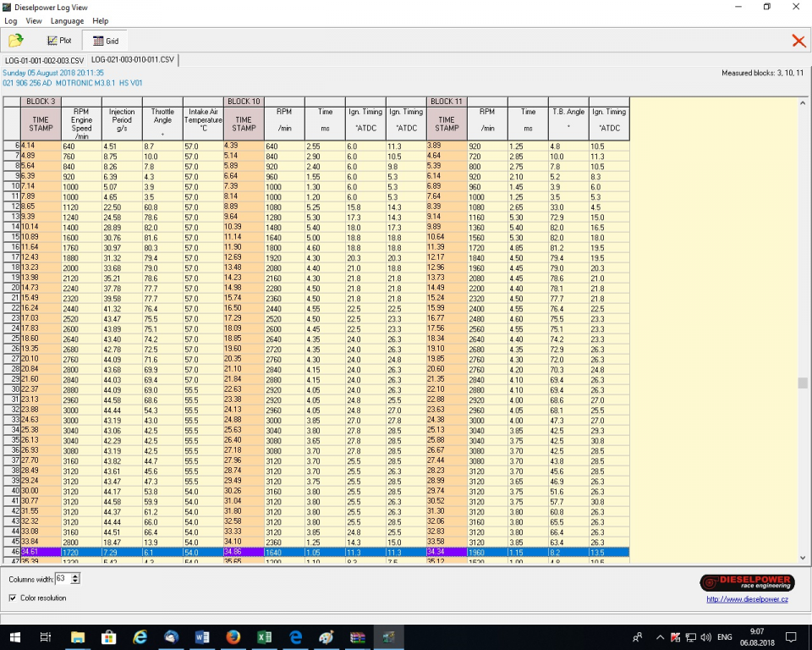Click the red X close log icon
Image resolution: width=812 pixels, height=650 pixels.
point(798,40)
